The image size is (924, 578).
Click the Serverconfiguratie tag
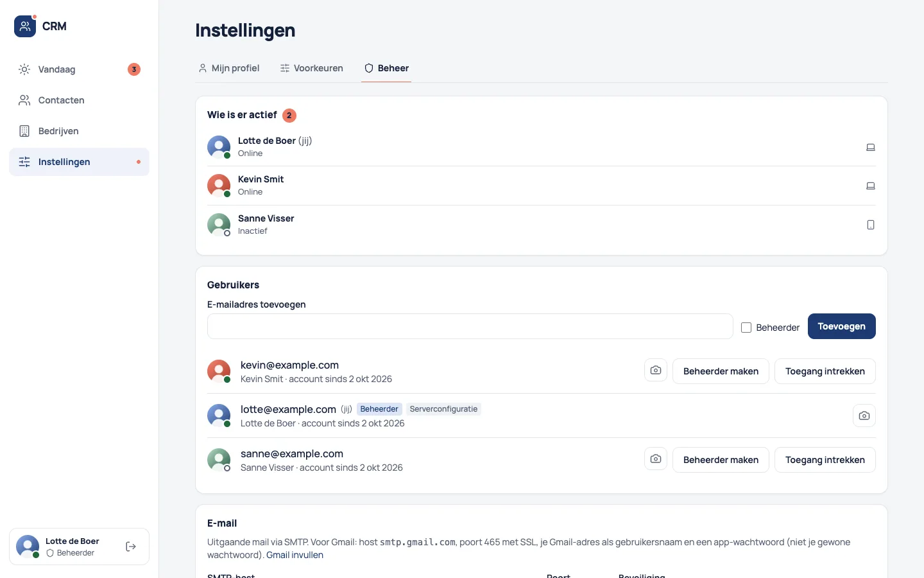click(443, 409)
